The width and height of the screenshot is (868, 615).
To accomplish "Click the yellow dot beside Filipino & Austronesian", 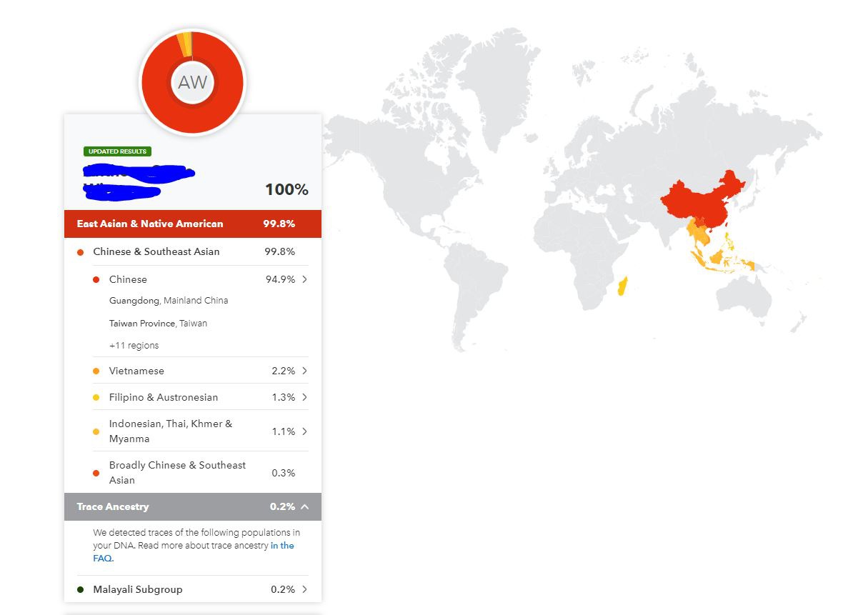I will pyautogui.click(x=96, y=398).
